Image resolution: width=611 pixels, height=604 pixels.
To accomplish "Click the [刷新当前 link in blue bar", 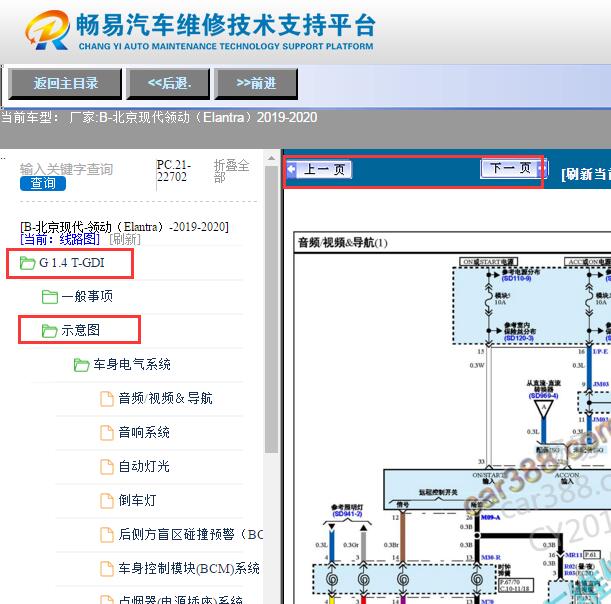I will pyautogui.click(x=586, y=174).
